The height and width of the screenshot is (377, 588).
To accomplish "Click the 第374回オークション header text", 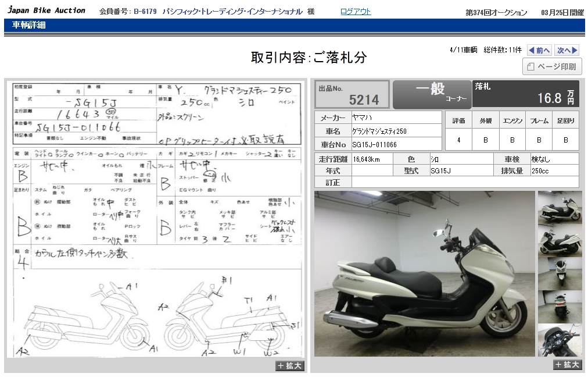I will pyautogui.click(x=497, y=12).
